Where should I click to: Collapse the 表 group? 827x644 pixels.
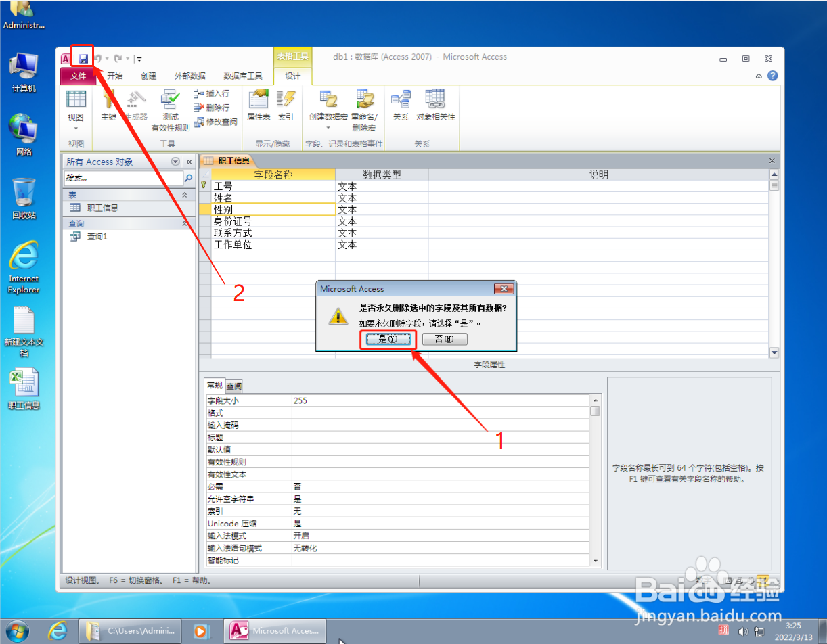185,195
